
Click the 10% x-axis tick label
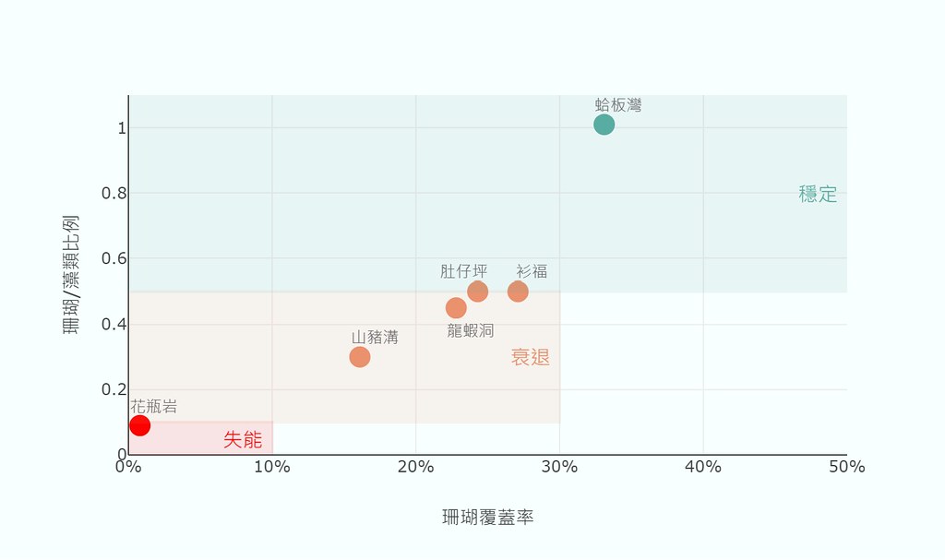[272, 467]
